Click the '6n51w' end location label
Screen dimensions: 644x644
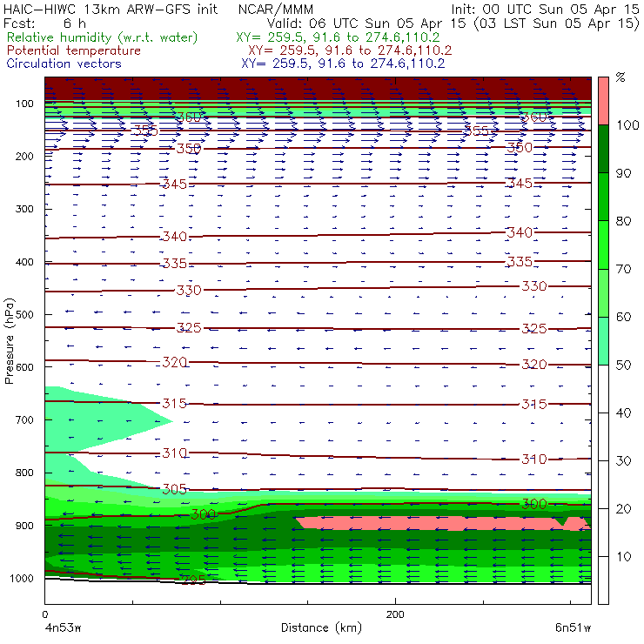click(573, 628)
